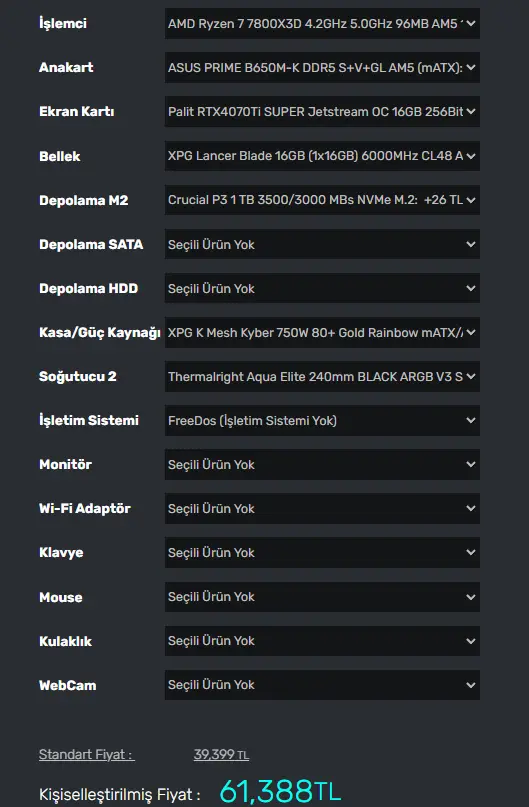Open the Depolama HDD dropdown
The image size is (529, 807).
322,288
